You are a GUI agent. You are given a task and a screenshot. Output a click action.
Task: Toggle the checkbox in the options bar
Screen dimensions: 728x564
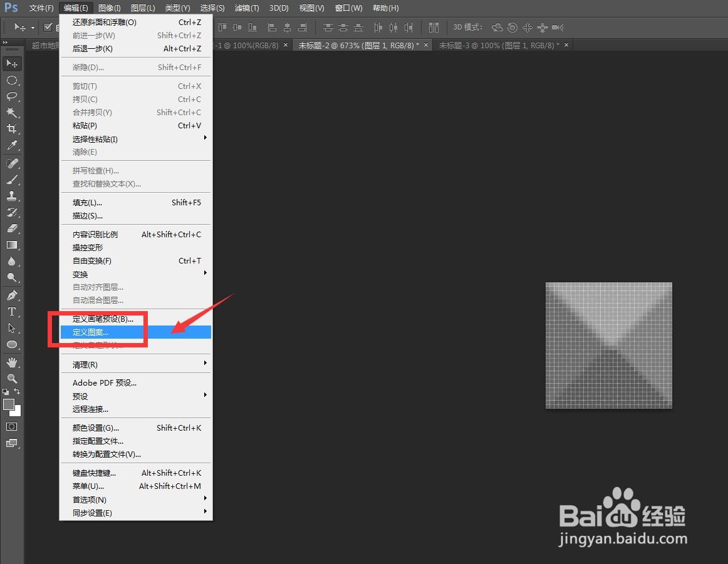[x=48, y=27]
